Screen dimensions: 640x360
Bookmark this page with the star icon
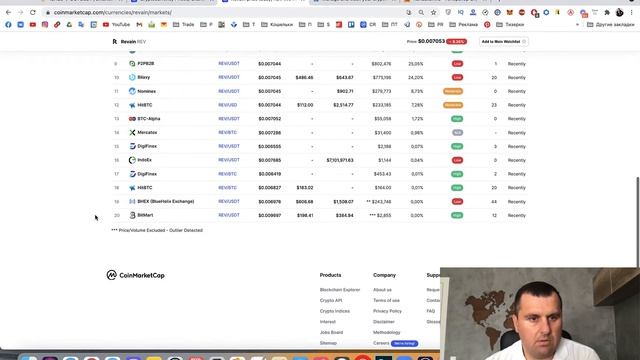coord(433,13)
